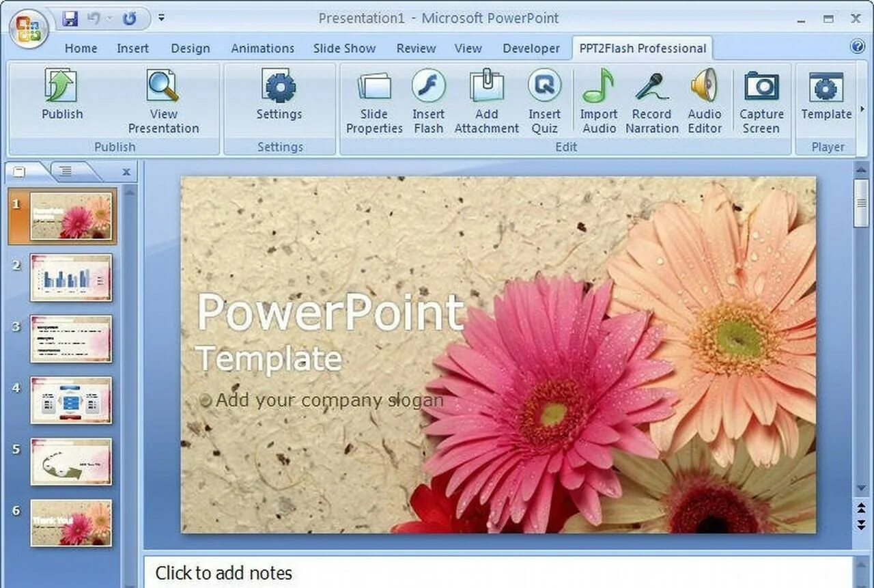Image resolution: width=874 pixels, height=588 pixels.
Task: Open the Insert ribbon tab
Action: (132, 48)
